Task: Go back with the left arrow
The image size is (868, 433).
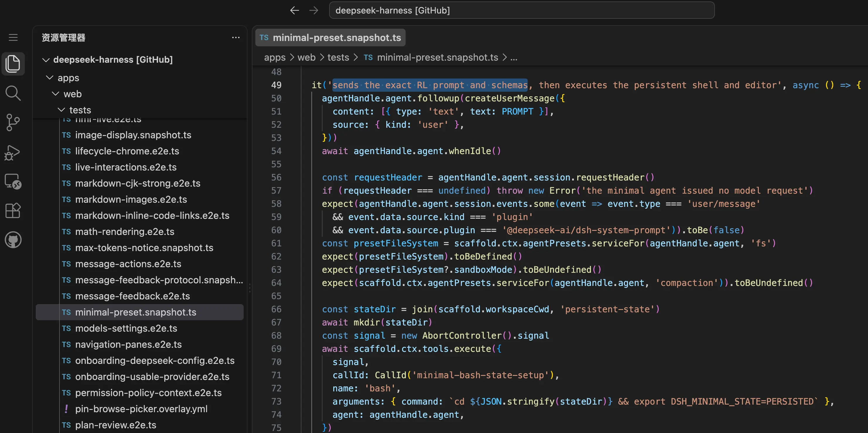Action: (x=295, y=11)
